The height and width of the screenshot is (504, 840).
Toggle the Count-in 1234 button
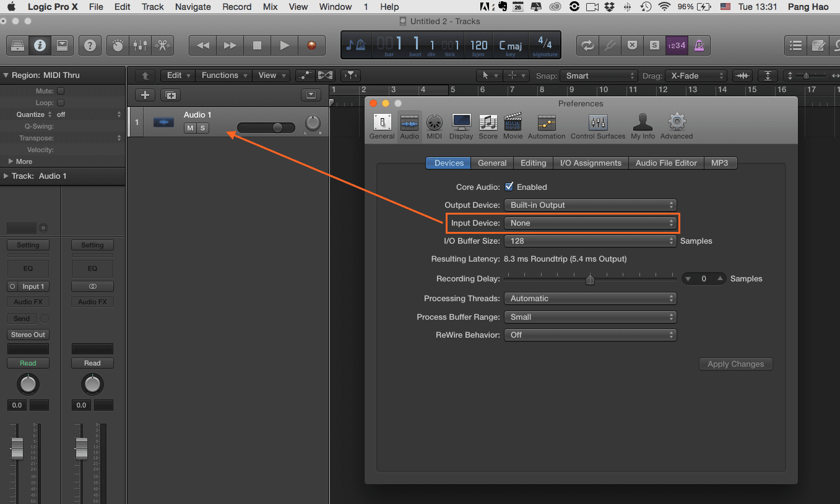(x=677, y=45)
